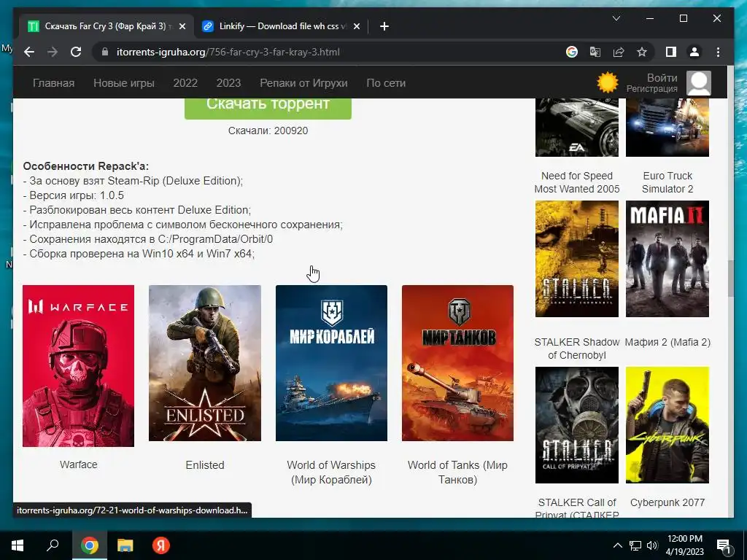Open a new tab with the plus button
Image resolution: width=747 pixels, height=560 pixels.
pyautogui.click(x=384, y=26)
